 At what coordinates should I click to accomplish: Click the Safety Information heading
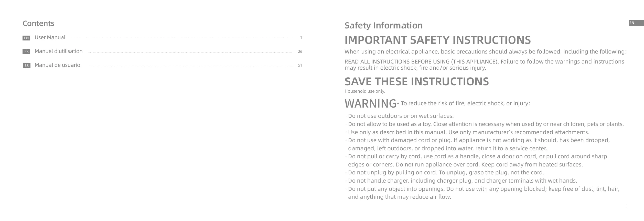[383, 25]
